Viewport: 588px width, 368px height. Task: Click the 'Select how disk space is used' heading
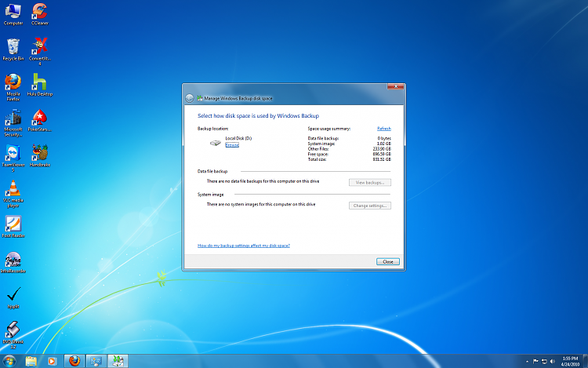[x=258, y=116]
